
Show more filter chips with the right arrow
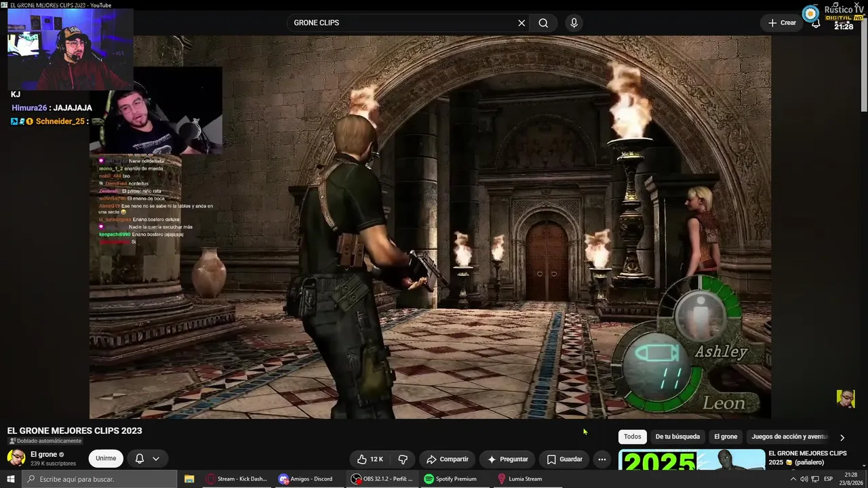click(x=842, y=438)
